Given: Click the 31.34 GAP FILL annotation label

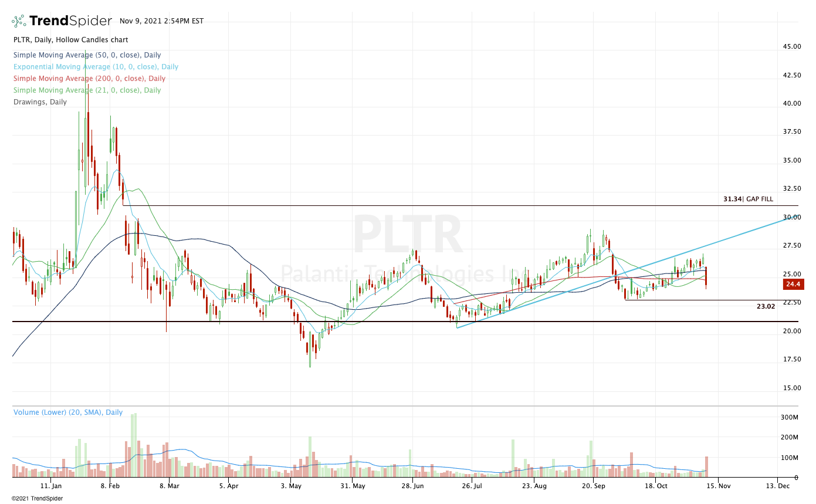Looking at the screenshot, I should [x=748, y=199].
